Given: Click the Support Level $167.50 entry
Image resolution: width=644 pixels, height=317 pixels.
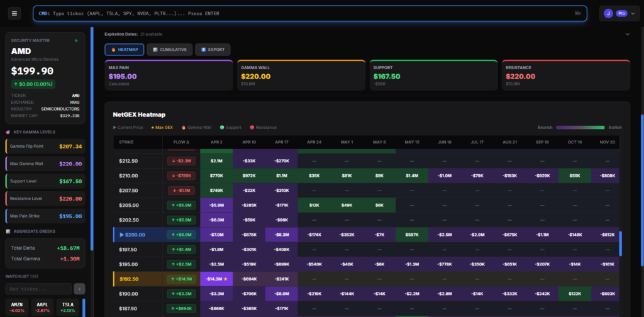Looking at the screenshot, I should pos(45,181).
